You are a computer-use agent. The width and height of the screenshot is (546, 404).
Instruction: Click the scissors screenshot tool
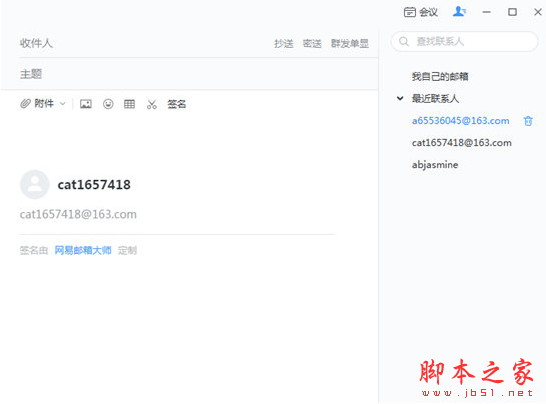(152, 104)
